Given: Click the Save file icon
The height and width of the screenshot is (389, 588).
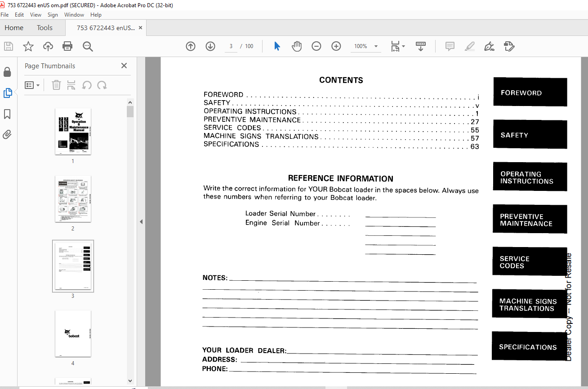Looking at the screenshot, I should point(9,46).
